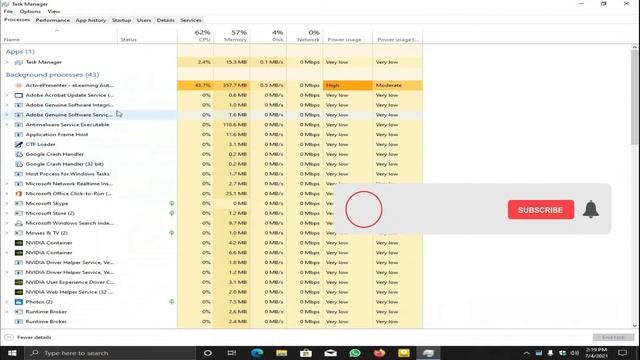Open Cortana from the taskbar circle
The height and width of the screenshot is (360, 640).
point(207,353)
